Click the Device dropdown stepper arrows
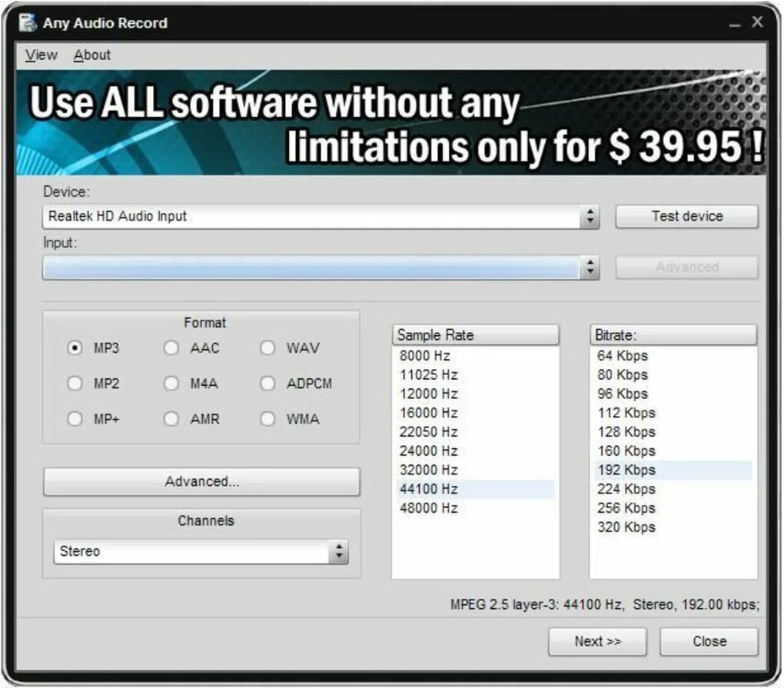 (590, 216)
